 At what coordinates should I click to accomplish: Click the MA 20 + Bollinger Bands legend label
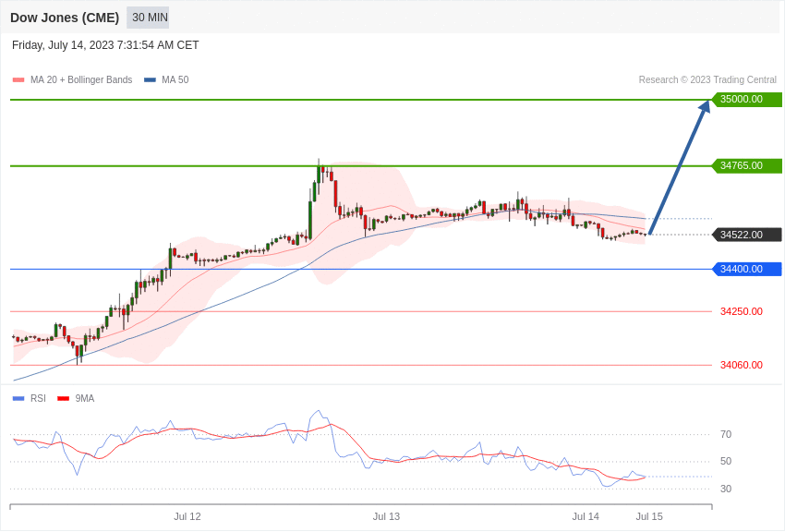81,79
